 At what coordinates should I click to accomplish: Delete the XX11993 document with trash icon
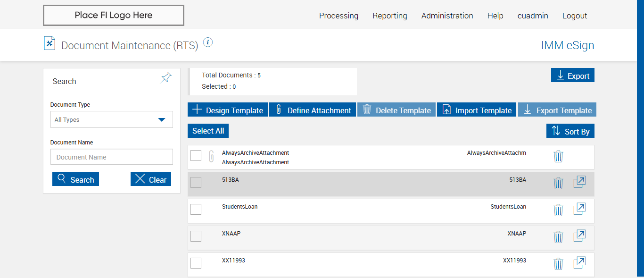point(558,264)
